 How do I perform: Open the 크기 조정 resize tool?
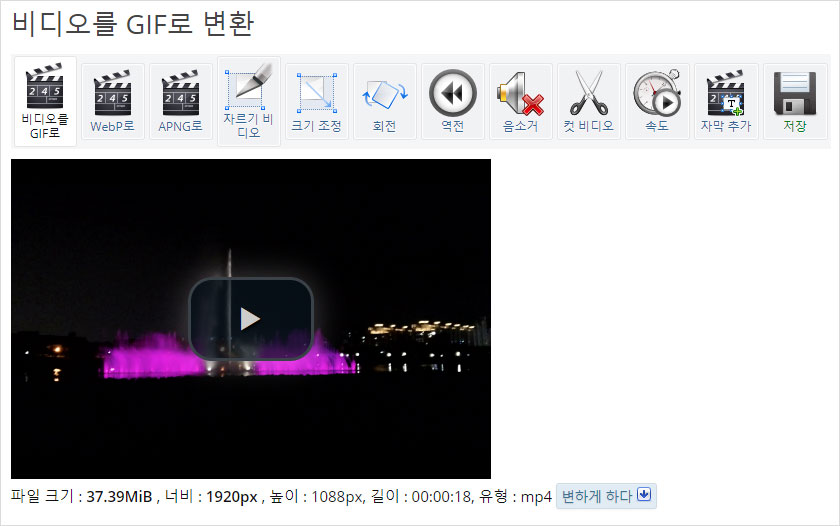tap(317, 101)
